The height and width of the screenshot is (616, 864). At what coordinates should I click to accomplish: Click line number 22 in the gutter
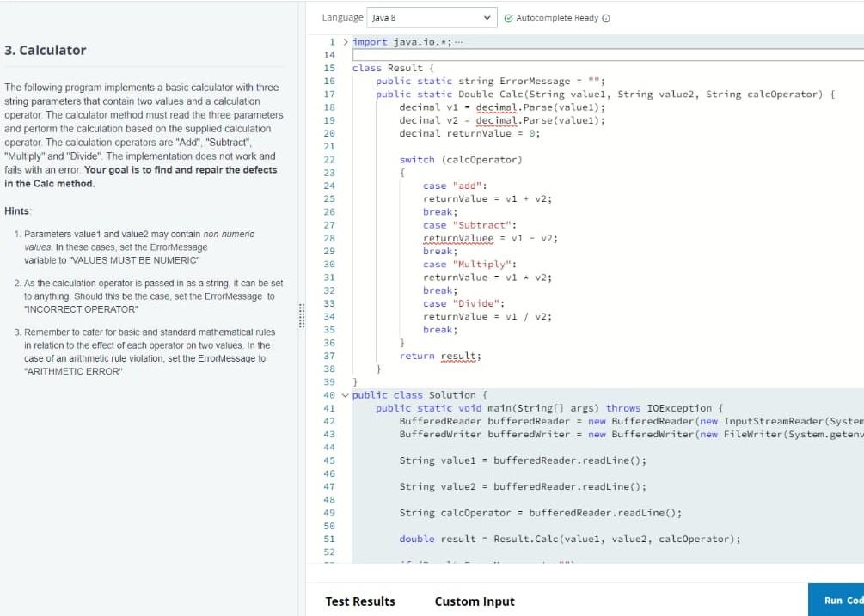(329, 160)
